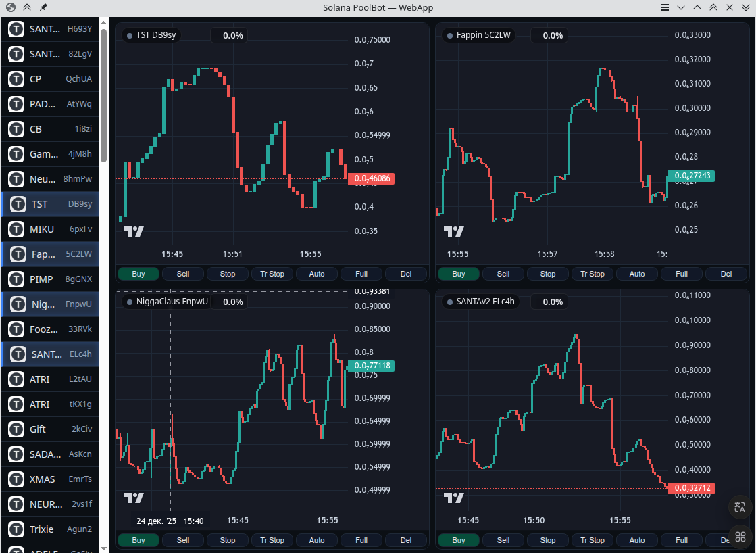
Task: Toggle Tr Stop on Fappin chart
Action: [593, 274]
